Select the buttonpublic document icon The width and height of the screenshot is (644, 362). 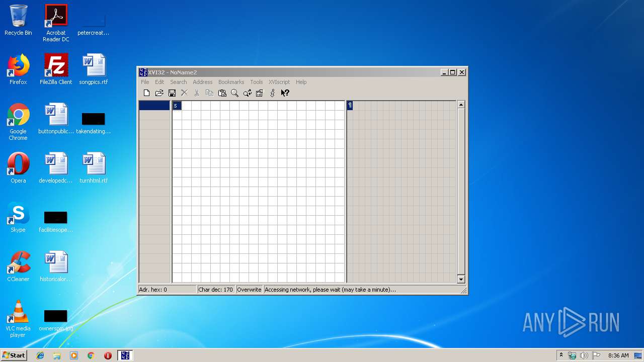tap(56, 119)
